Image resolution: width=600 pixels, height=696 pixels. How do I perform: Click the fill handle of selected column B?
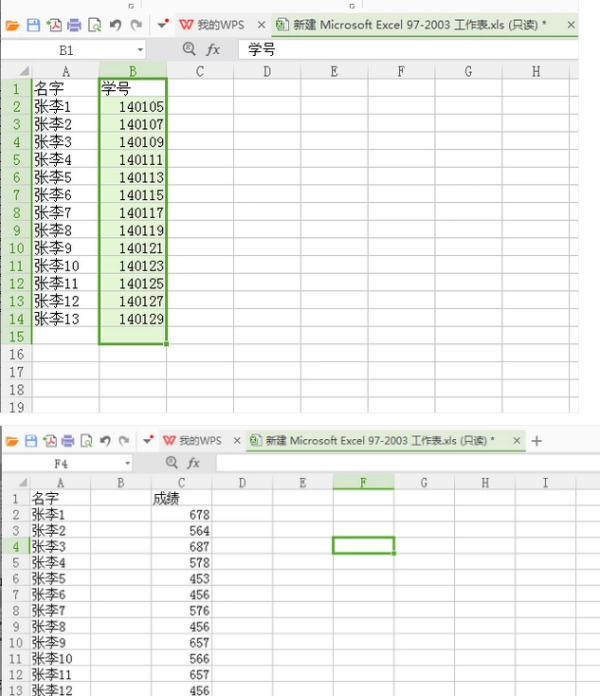(x=166, y=344)
